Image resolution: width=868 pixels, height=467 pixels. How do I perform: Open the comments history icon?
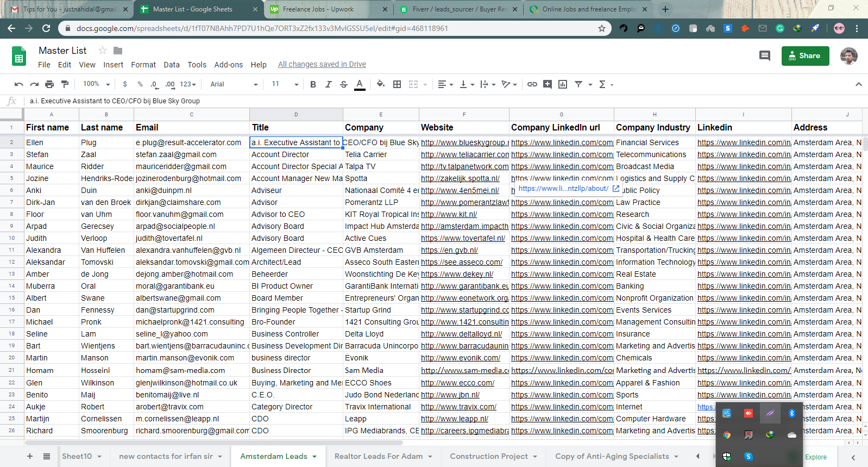(764, 55)
